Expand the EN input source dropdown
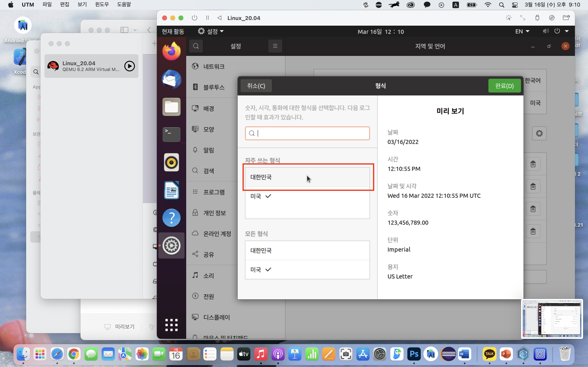The width and height of the screenshot is (588, 367). click(x=522, y=32)
